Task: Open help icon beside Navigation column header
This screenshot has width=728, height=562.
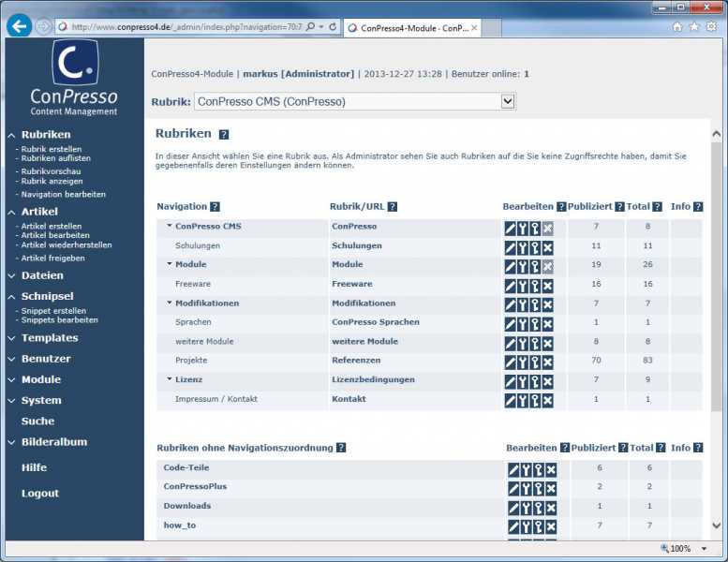Action: pos(215,206)
